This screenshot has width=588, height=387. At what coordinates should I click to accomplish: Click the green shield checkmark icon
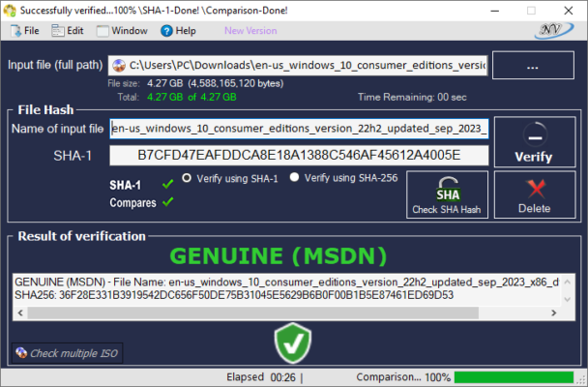coord(293,342)
